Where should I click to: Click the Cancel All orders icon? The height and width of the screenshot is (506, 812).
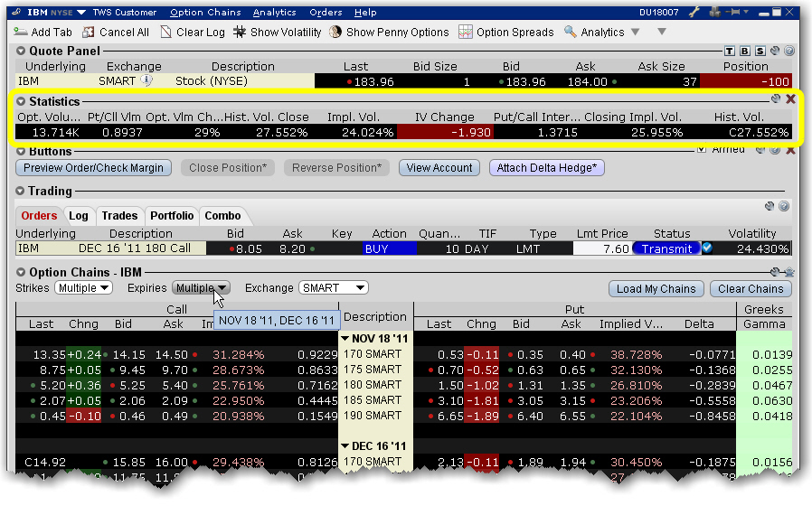click(90, 32)
